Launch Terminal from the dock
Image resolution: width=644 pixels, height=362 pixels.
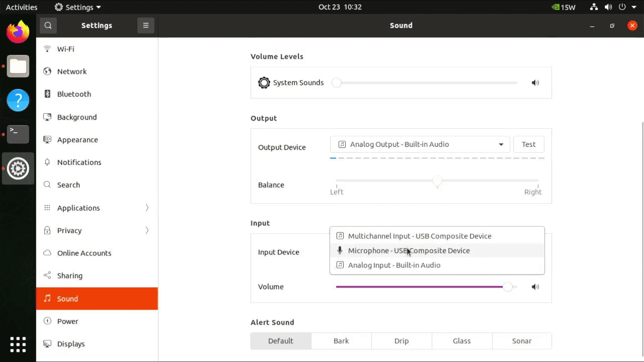pos(18,134)
